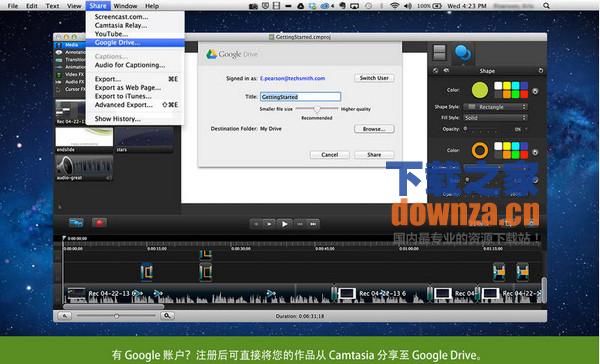The height and width of the screenshot is (364, 600).
Task: Click the reset icon in Shape header
Action: click(541, 70)
